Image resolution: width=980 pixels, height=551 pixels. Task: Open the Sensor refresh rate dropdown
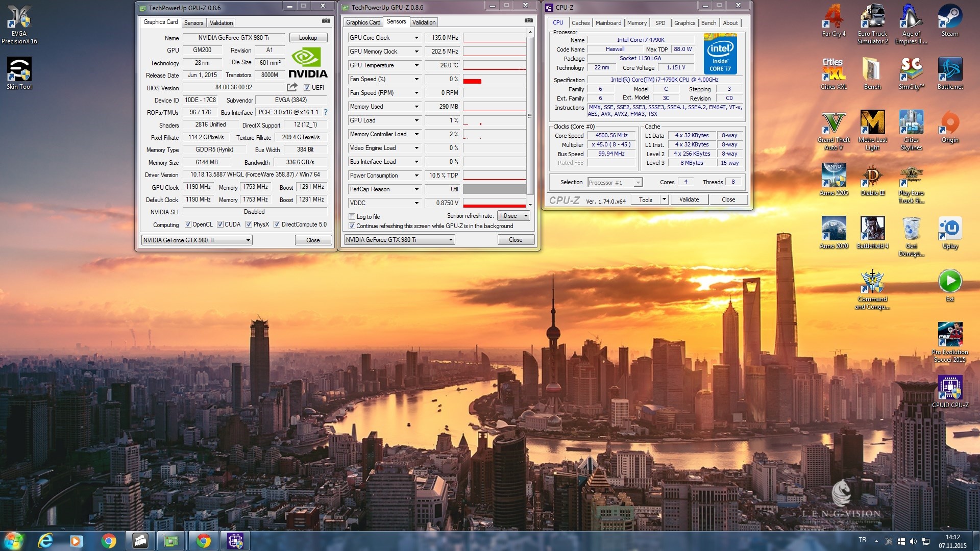point(514,216)
